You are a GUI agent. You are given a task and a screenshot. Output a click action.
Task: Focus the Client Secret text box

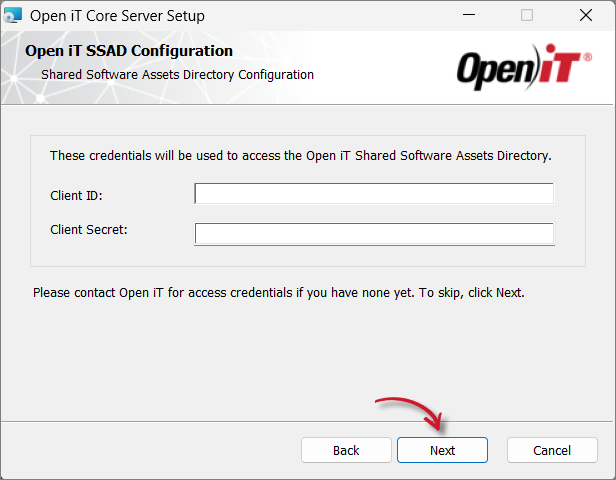click(374, 234)
